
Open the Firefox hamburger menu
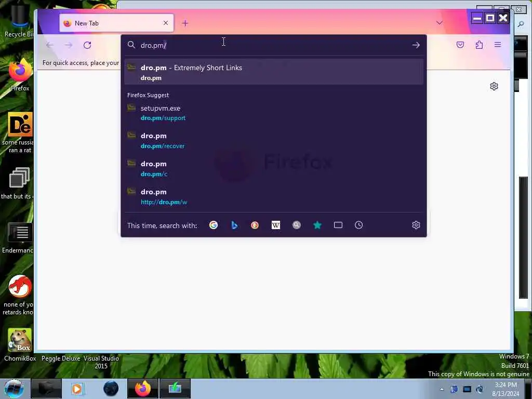coord(498,45)
